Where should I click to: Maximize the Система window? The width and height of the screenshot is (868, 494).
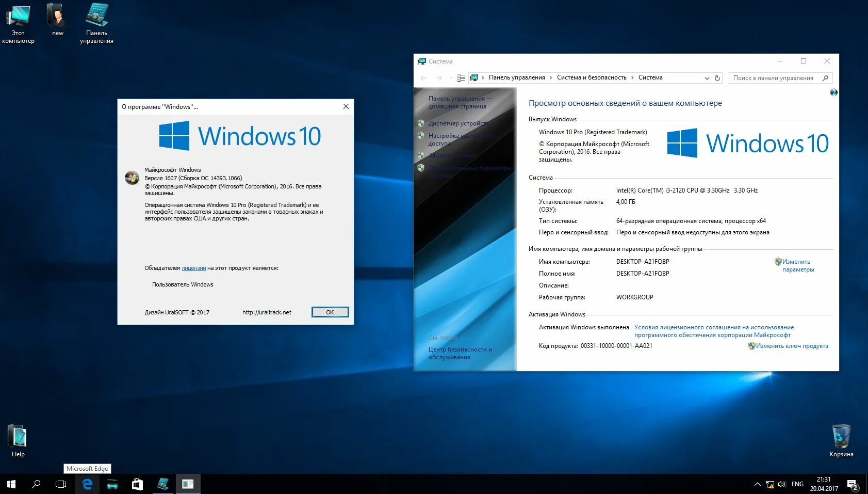pos(804,61)
